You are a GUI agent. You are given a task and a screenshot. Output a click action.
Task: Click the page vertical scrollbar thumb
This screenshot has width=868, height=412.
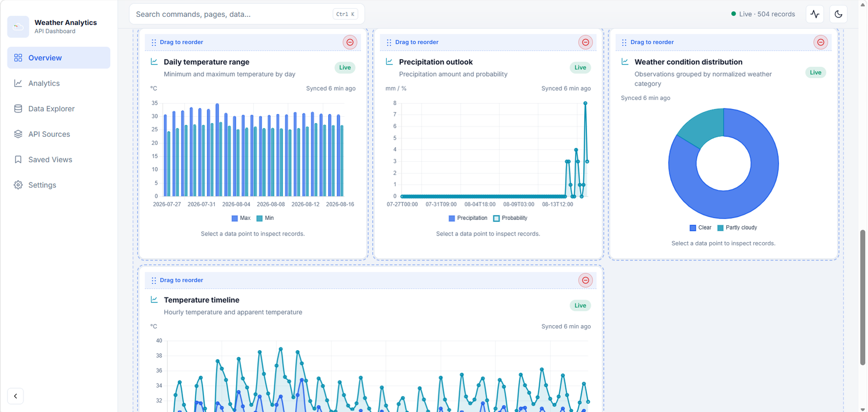click(x=863, y=297)
